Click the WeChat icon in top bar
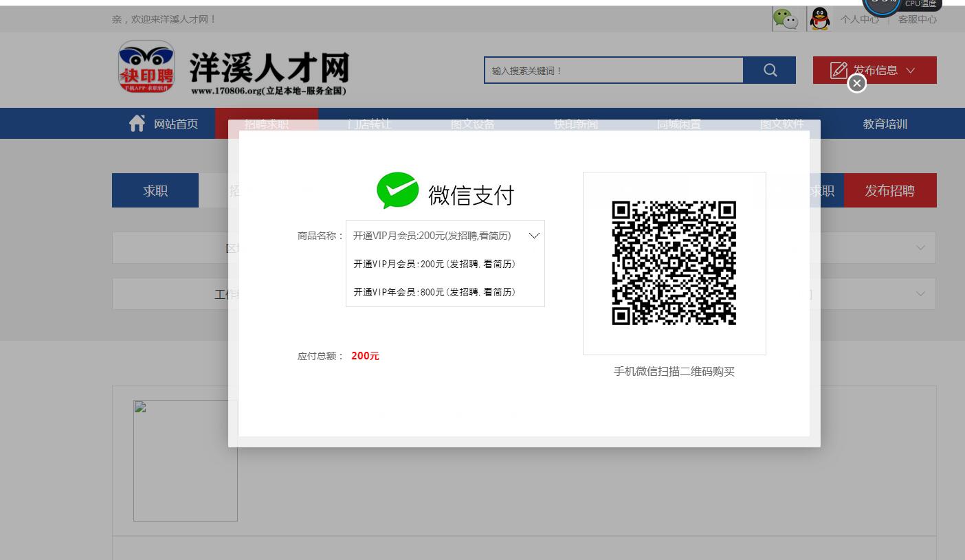The width and height of the screenshot is (965, 560). (786, 19)
